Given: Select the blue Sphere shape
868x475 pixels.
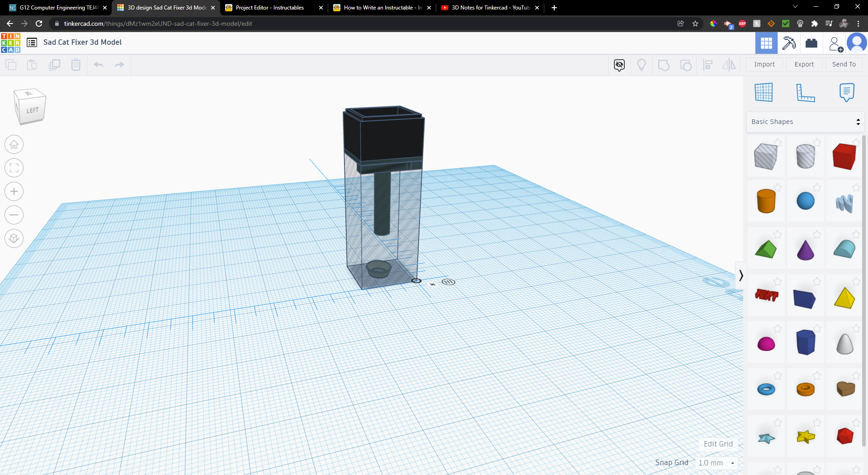Looking at the screenshot, I should point(805,201).
